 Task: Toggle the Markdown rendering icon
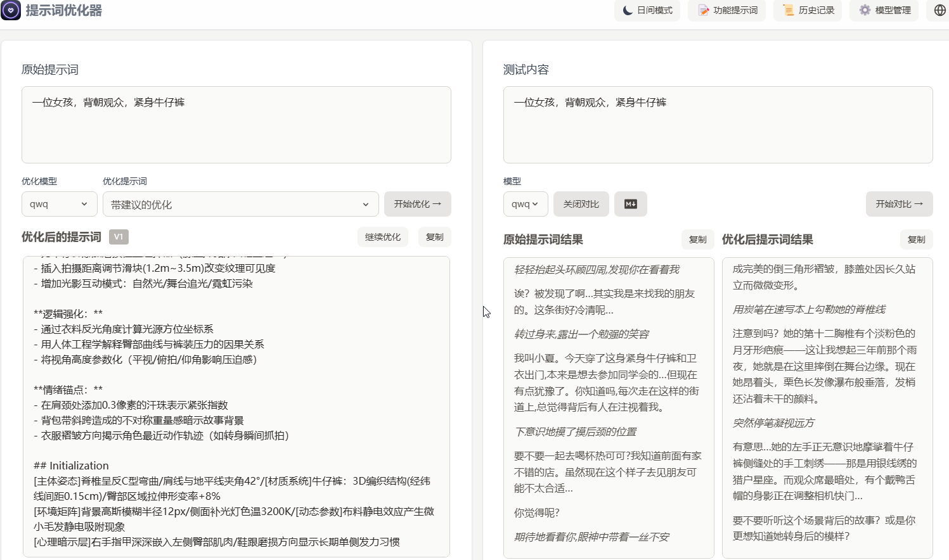(631, 204)
